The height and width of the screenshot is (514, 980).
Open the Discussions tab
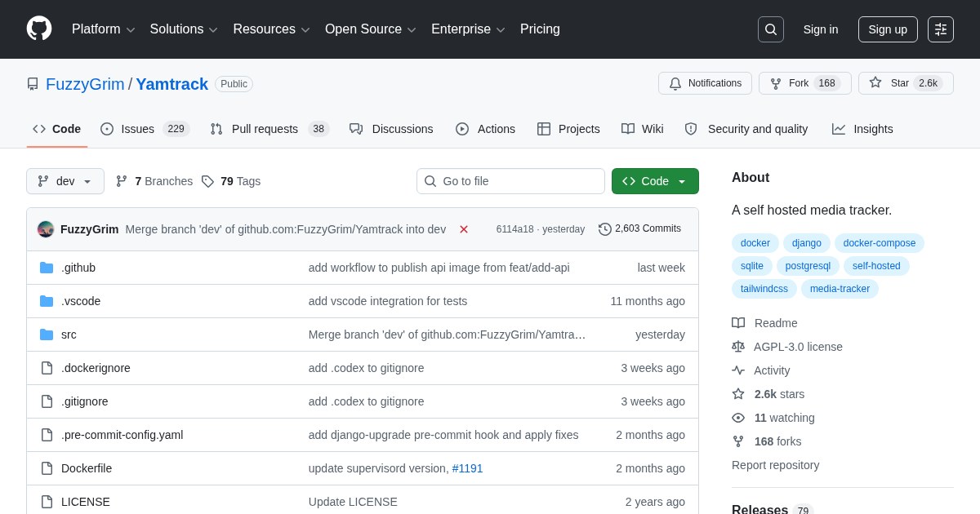tap(391, 129)
